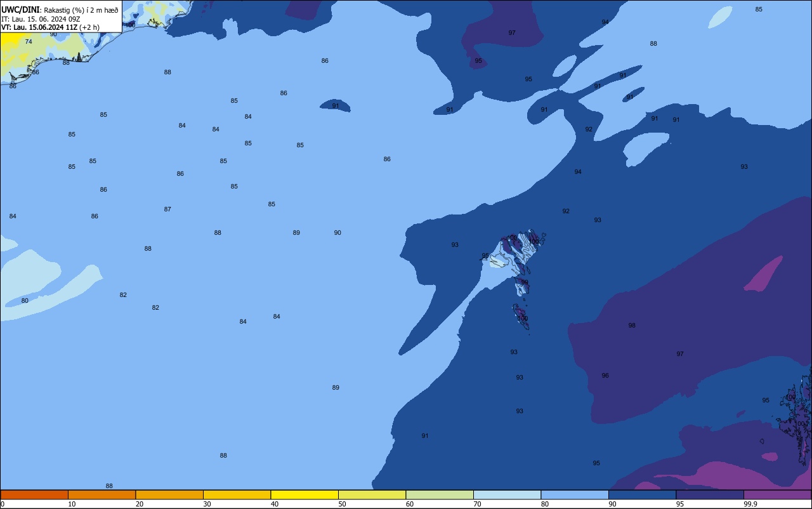Viewport: 812px width, 509px height.
Task: Click the legend tick label '95'
Action: point(680,504)
